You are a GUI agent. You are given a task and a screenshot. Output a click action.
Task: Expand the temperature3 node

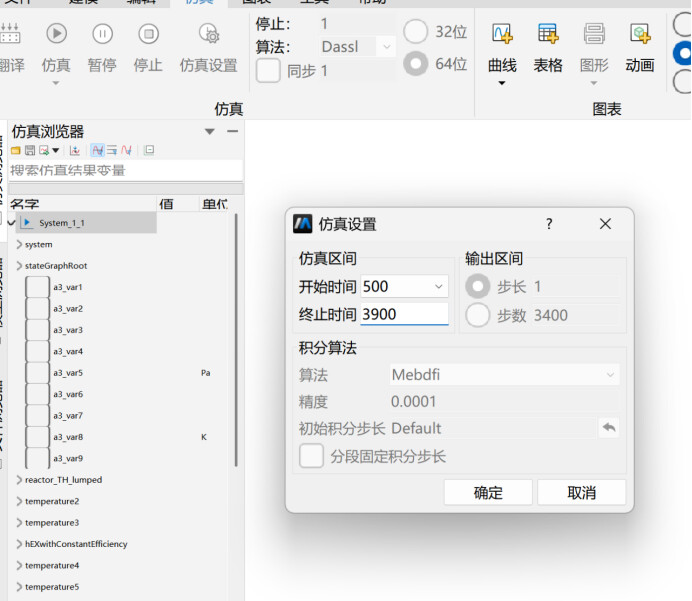pos(19,522)
